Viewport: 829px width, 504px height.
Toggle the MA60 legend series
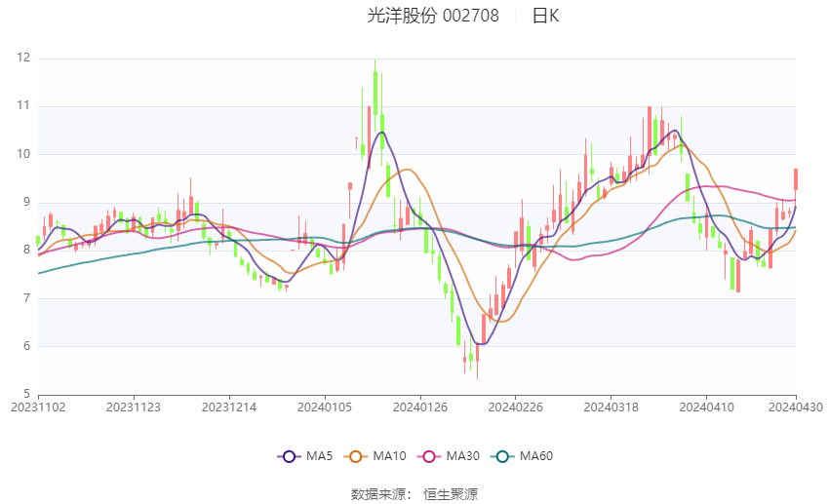click(x=522, y=456)
